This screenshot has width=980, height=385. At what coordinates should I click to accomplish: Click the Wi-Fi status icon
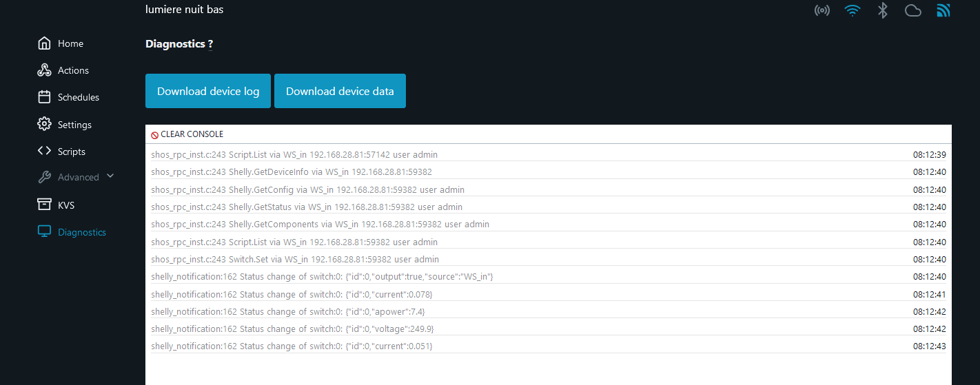point(853,10)
